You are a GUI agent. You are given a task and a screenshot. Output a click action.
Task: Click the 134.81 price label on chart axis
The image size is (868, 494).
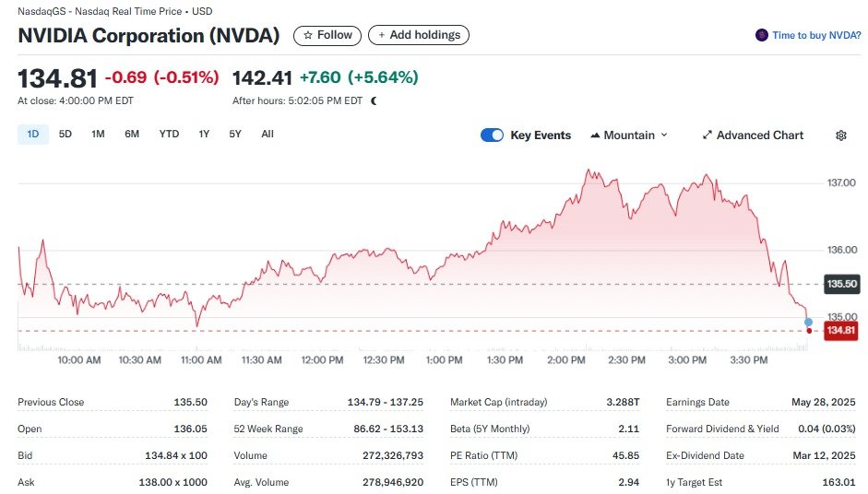(x=839, y=331)
